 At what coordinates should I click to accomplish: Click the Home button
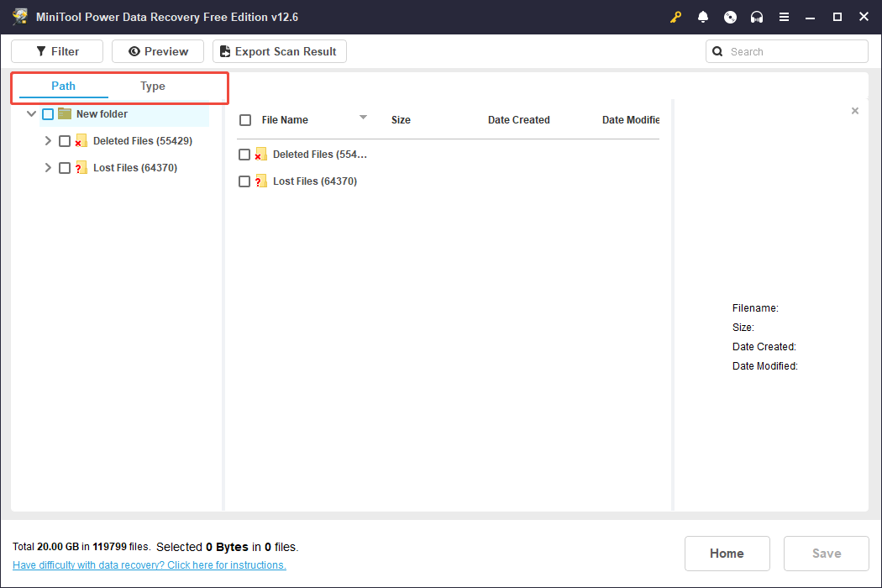727,553
